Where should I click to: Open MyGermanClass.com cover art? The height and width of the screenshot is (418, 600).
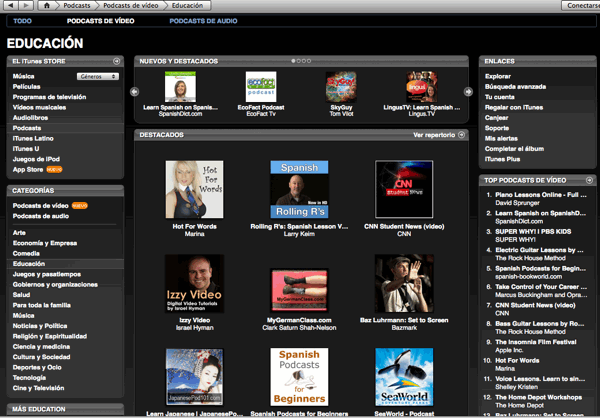299,290
